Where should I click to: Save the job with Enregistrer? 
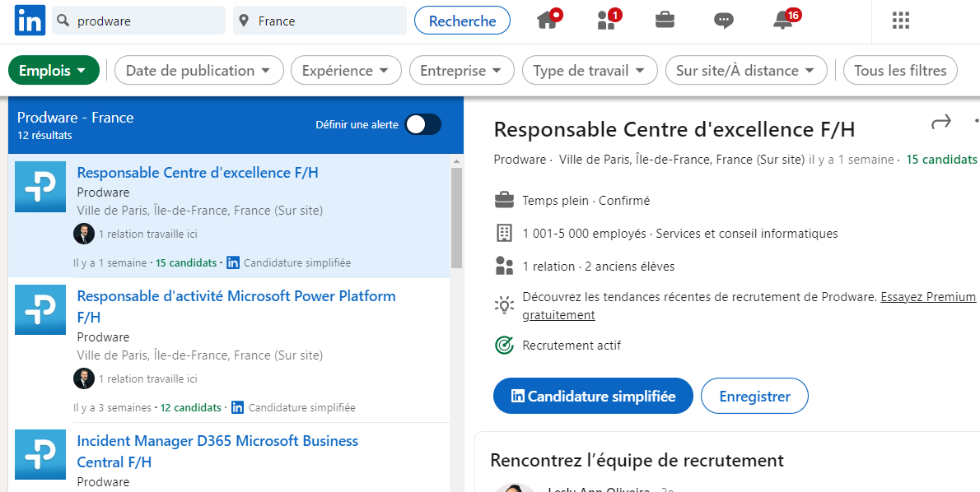(754, 395)
